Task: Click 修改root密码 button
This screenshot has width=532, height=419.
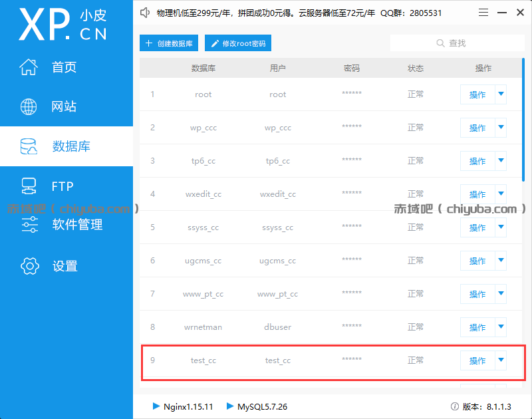Action: click(x=238, y=43)
